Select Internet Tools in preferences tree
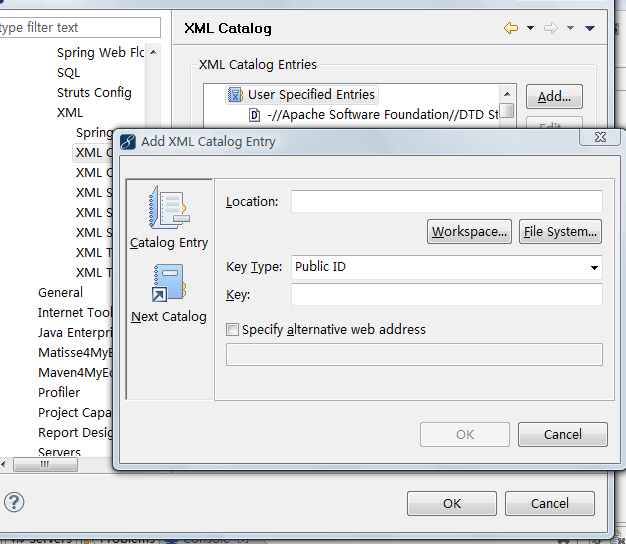Screen dimensions: 626x544 [x=75, y=313]
